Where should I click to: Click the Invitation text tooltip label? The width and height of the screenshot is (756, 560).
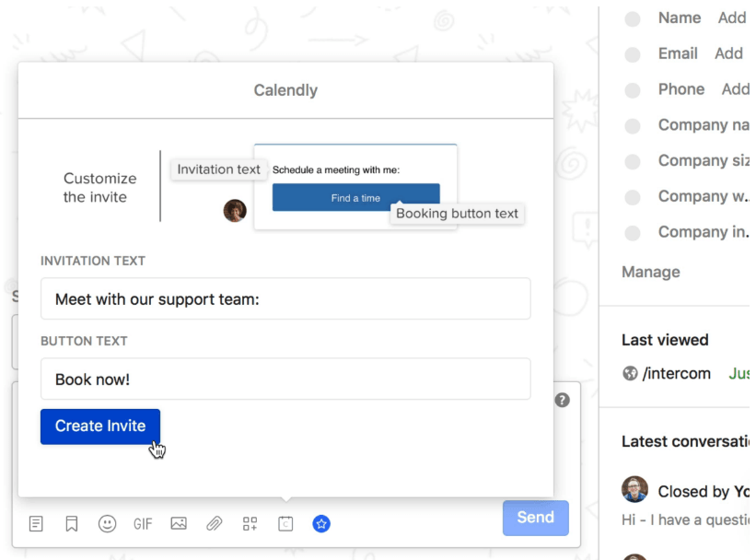[218, 169]
